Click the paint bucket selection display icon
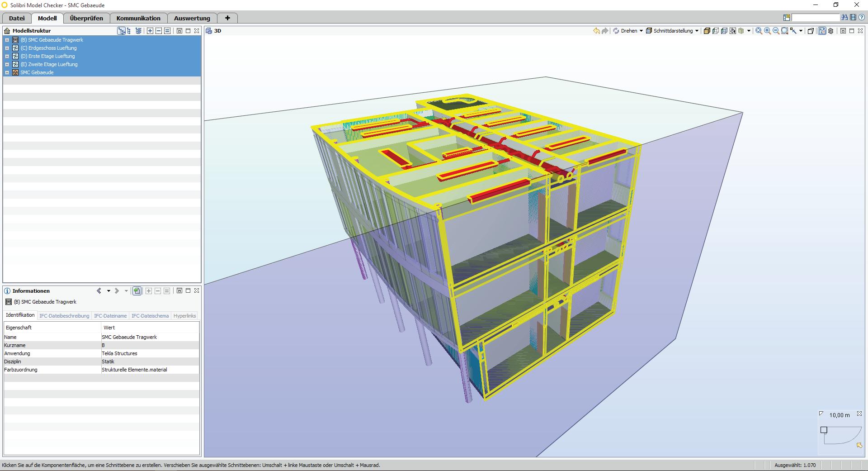The width and height of the screenshot is (868, 471). tap(732, 31)
